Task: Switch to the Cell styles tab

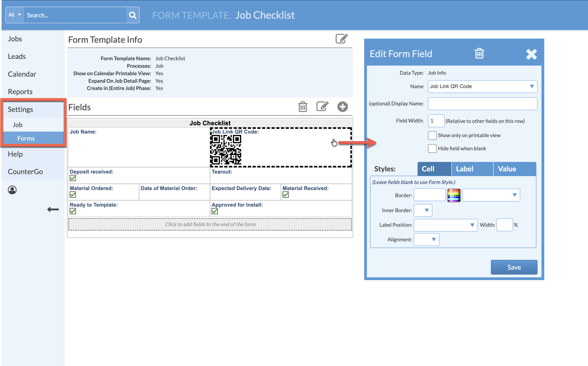Action: click(434, 169)
